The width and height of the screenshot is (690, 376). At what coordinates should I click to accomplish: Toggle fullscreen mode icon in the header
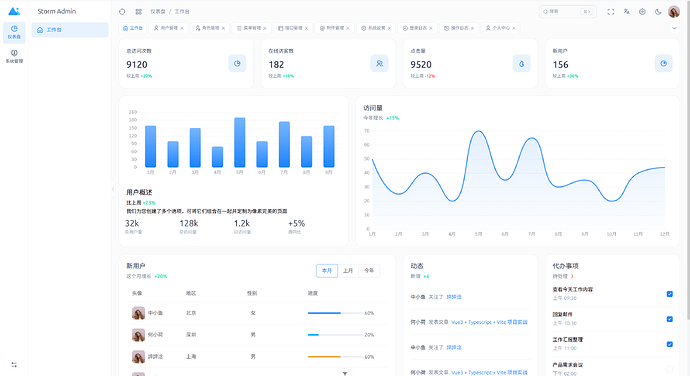point(611,11)
